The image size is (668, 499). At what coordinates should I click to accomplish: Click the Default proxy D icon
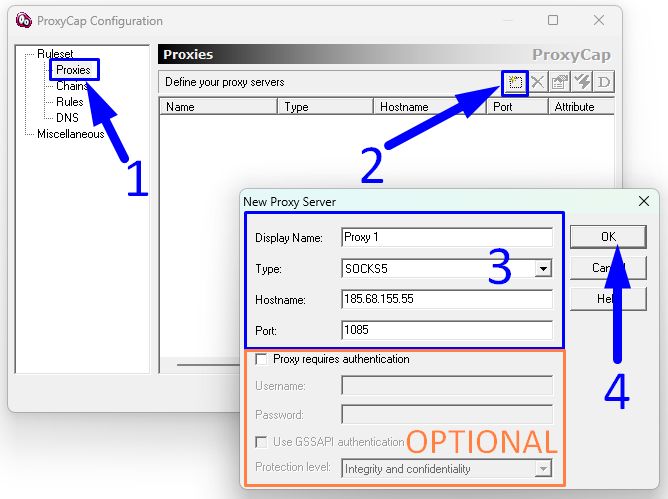point(604,82)
